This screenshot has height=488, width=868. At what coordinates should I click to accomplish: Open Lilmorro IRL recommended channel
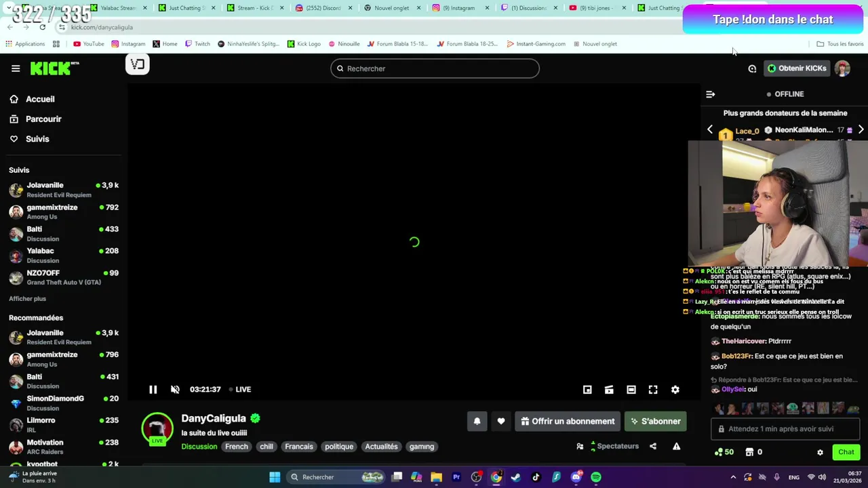pos(64,425)
